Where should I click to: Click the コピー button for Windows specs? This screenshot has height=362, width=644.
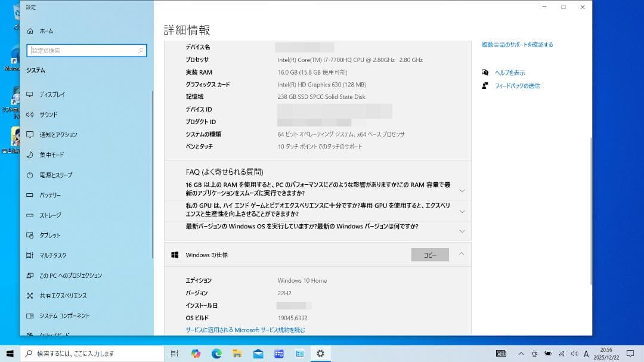tap(429, 254)
